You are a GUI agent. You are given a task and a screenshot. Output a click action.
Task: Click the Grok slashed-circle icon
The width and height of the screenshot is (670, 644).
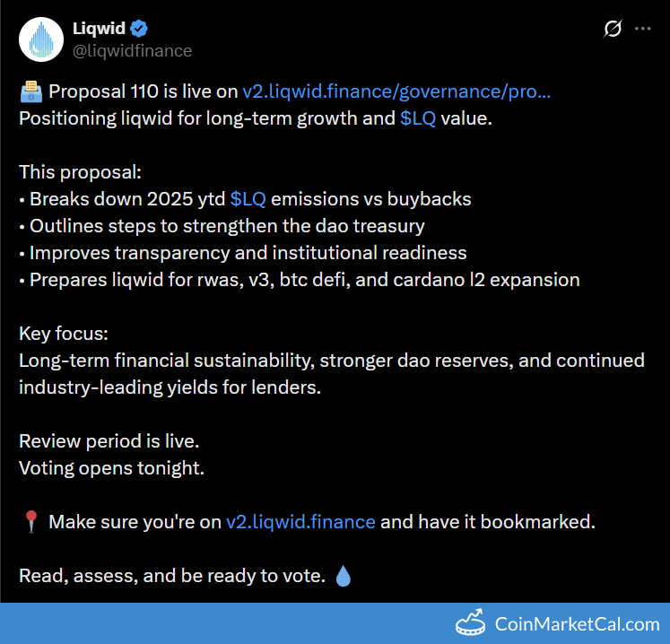(613, 29)
